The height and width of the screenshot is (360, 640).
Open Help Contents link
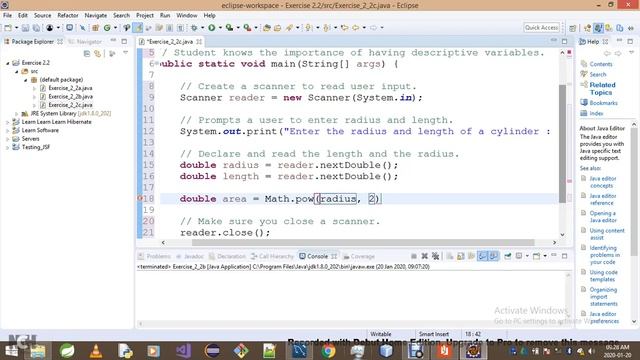[601, 64]
